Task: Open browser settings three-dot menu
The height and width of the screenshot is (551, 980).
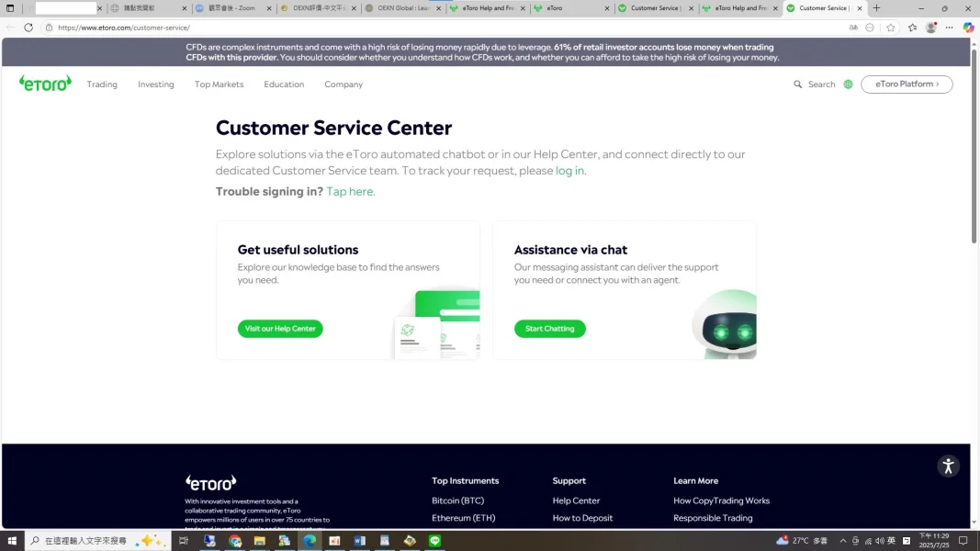Action: [x=950, y=28]
